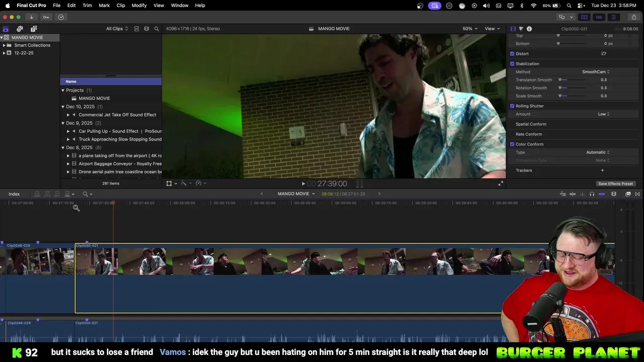
Task: Add a tracker with Trackers plus button
Action: pyautogui.click(x=602, y=170)
